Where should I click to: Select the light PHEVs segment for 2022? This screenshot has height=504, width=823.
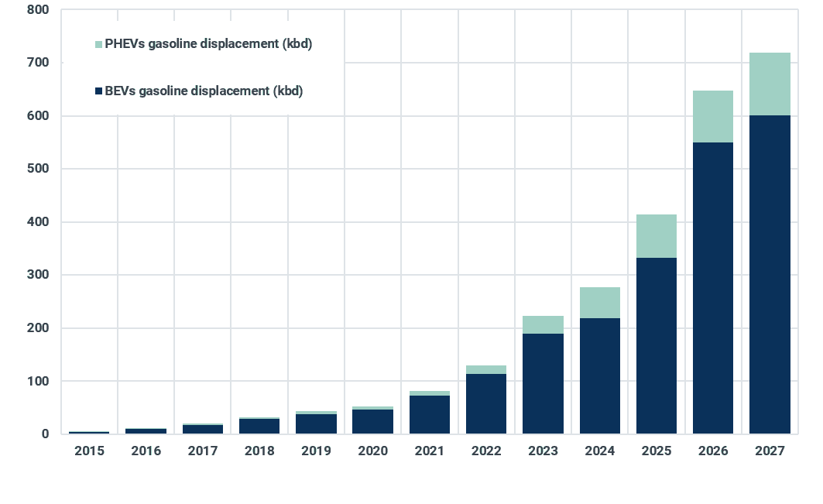486,370
